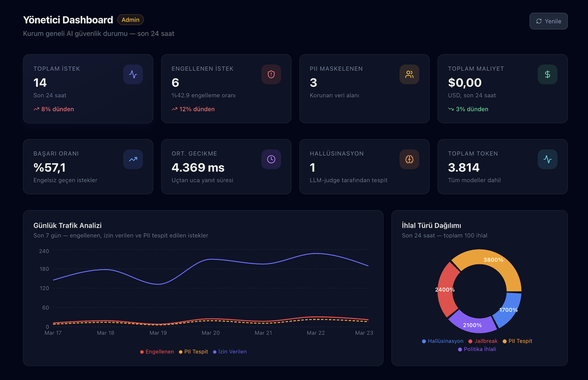588x380 pixels.
Task: Click the pulse icon on Toplam Token card
Action: pos(547,159)
